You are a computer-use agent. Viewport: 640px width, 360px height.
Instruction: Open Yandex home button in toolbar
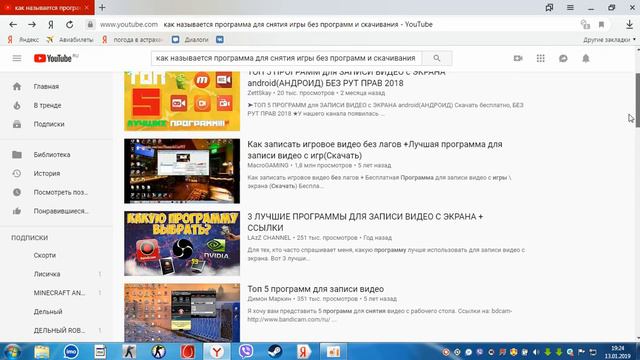(51, 24)
